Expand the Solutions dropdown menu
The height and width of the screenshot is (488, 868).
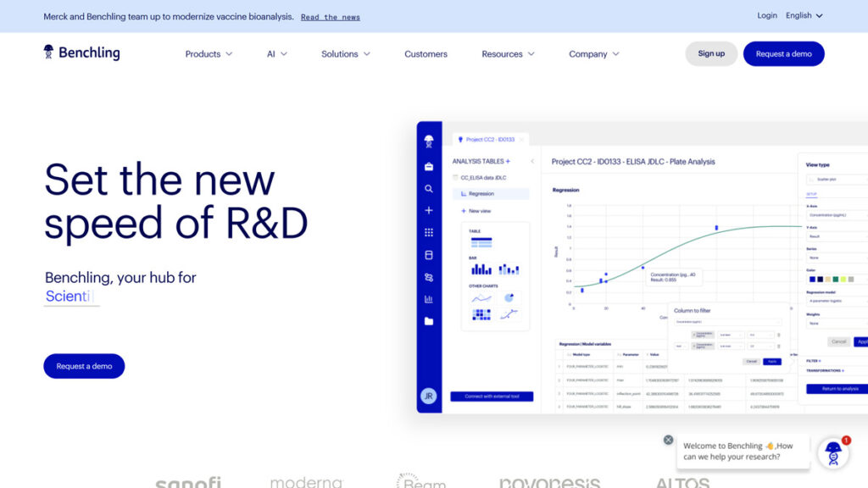[x=345, y=54]
